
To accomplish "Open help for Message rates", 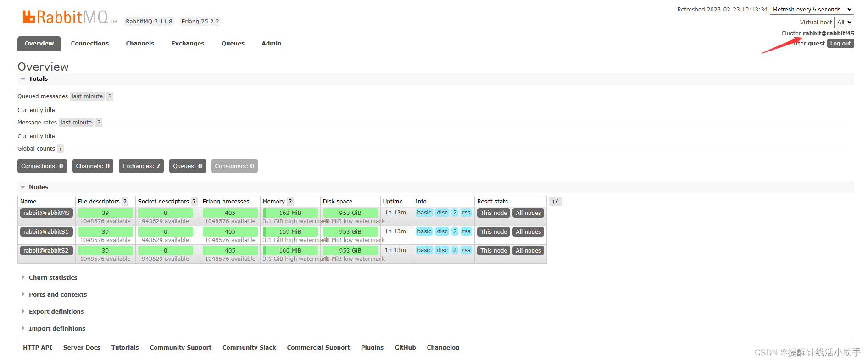I will pos(99,123).
